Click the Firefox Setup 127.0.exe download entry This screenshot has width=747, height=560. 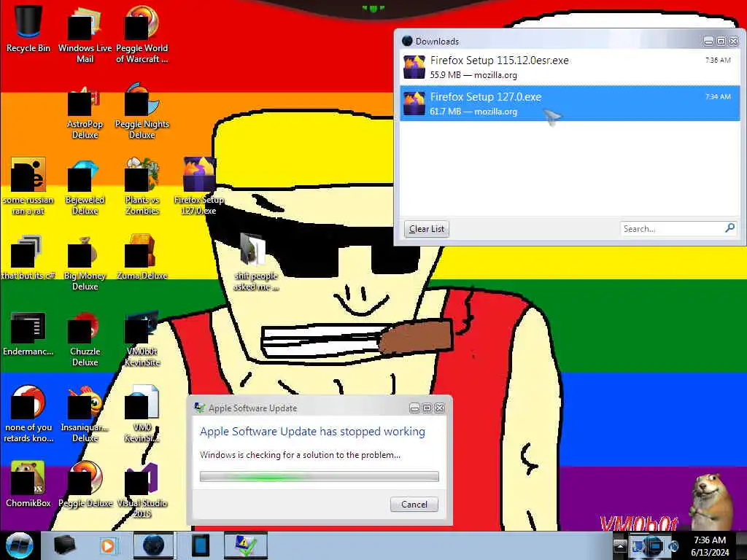[x=570, y=104]
